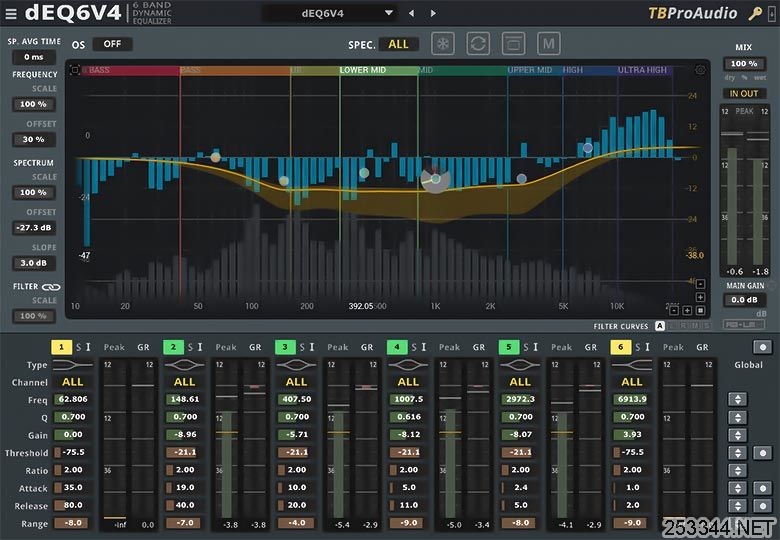Screen dimensions: 780x540
Task: Open band 6 Channel ALL selector
Action: point(632,382)
